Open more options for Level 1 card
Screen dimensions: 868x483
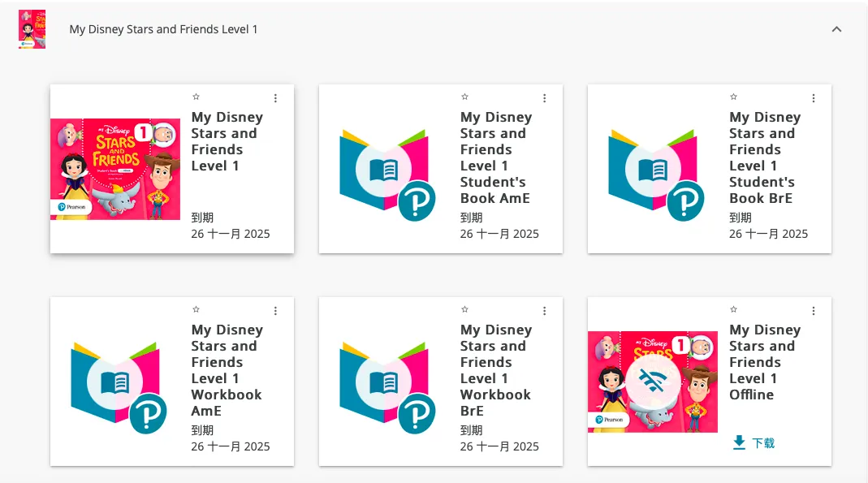pos(275,98)
